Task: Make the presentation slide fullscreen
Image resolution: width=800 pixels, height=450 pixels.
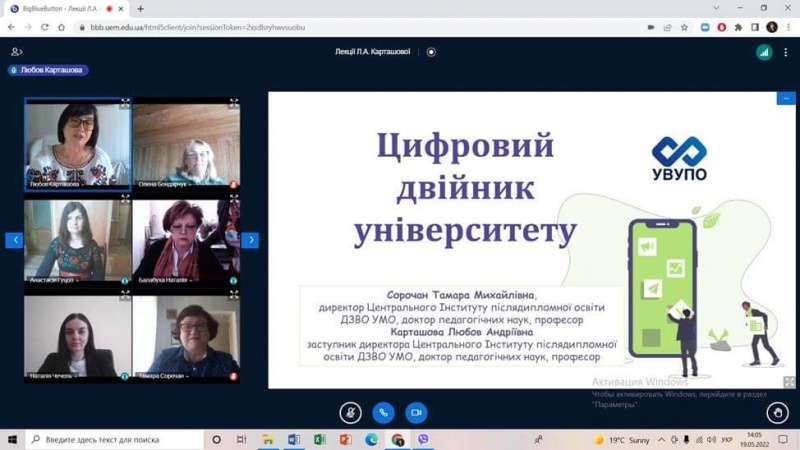Action: pos(789,382)
